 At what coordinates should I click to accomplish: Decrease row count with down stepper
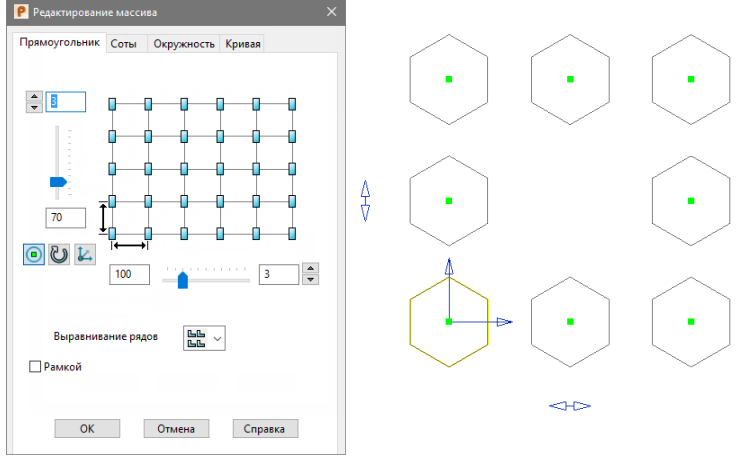click(34, 108)
